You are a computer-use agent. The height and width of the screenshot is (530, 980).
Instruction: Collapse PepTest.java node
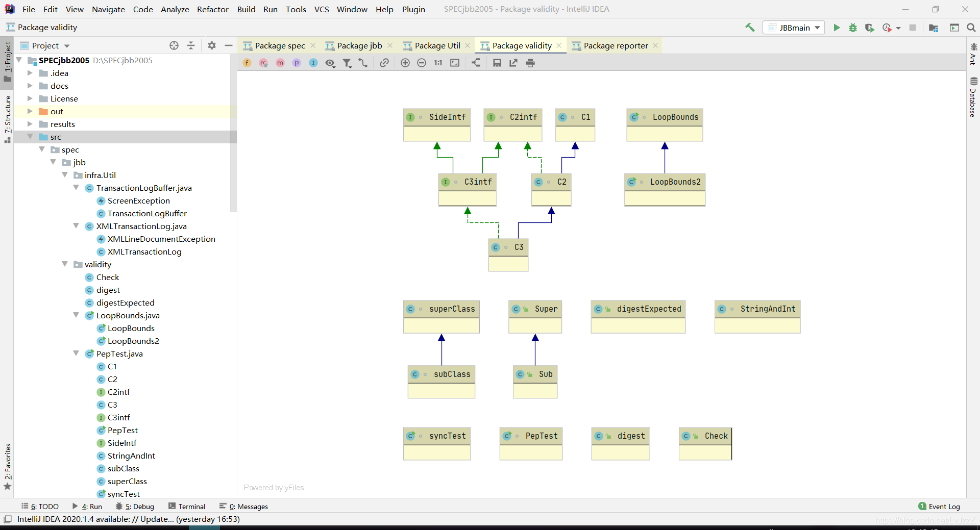[x=76, y=354]
